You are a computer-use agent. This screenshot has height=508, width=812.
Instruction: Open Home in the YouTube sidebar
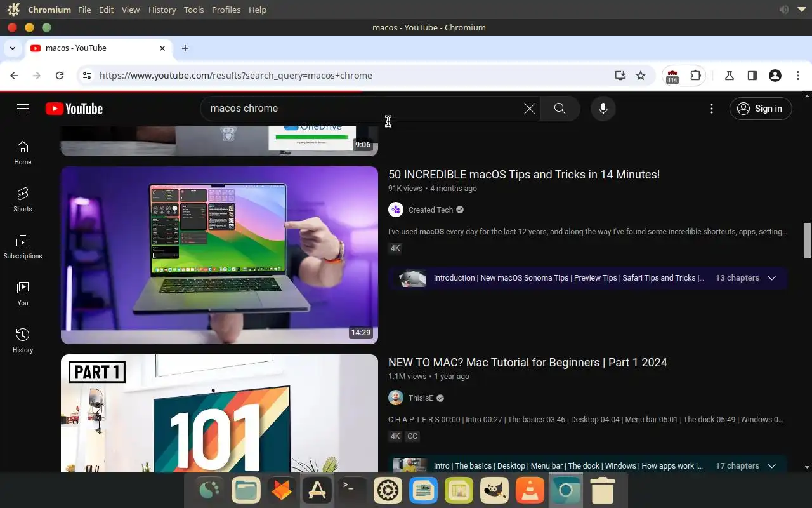23,153
